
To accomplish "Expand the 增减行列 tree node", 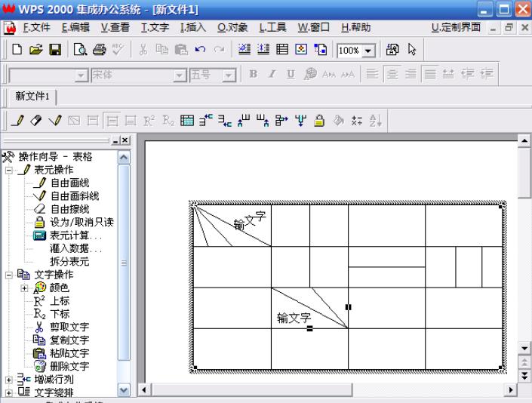I will (9, 380).
